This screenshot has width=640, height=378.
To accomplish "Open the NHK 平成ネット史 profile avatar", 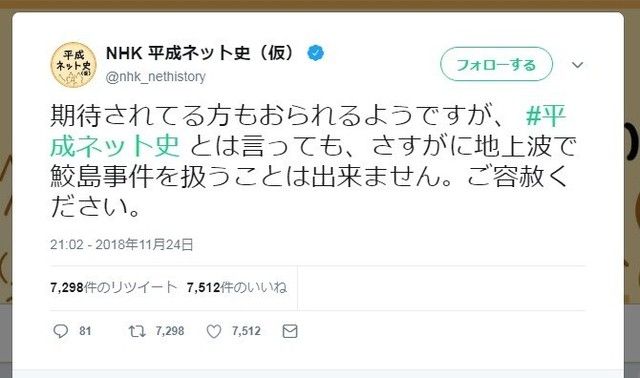I will (73, 65).
